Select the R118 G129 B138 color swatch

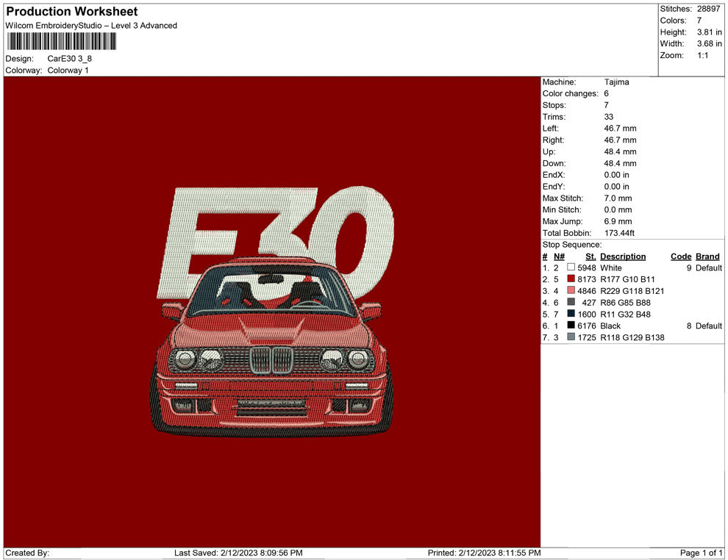click(x=571, y=337)
